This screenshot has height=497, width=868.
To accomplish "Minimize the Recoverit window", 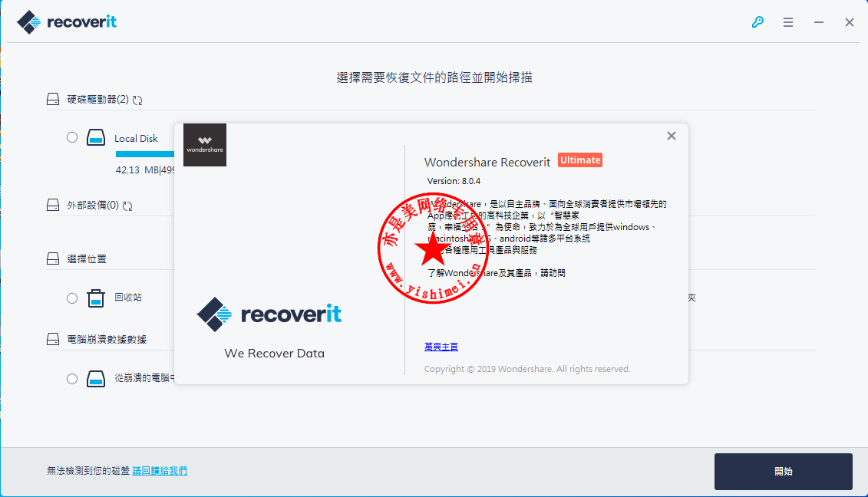I will 819,22.
